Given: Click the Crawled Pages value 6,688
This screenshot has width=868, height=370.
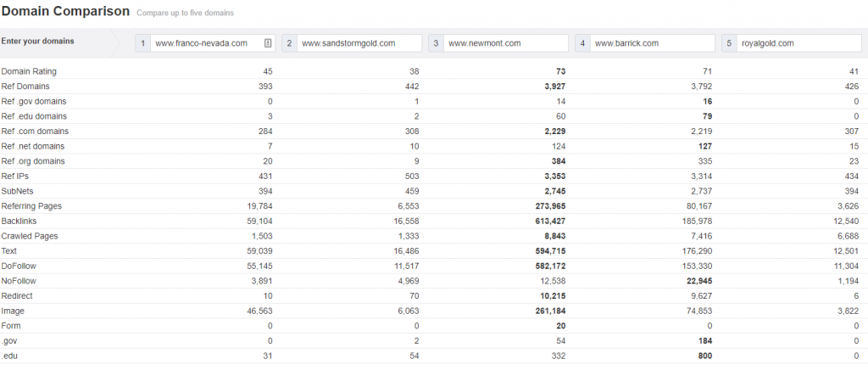Looking at the screenshot, I should coord(849,236).
